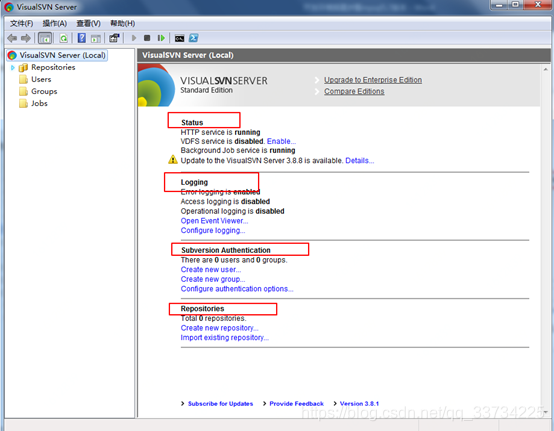Maximize the VisualSVN Server window

(x=515, y=5)
